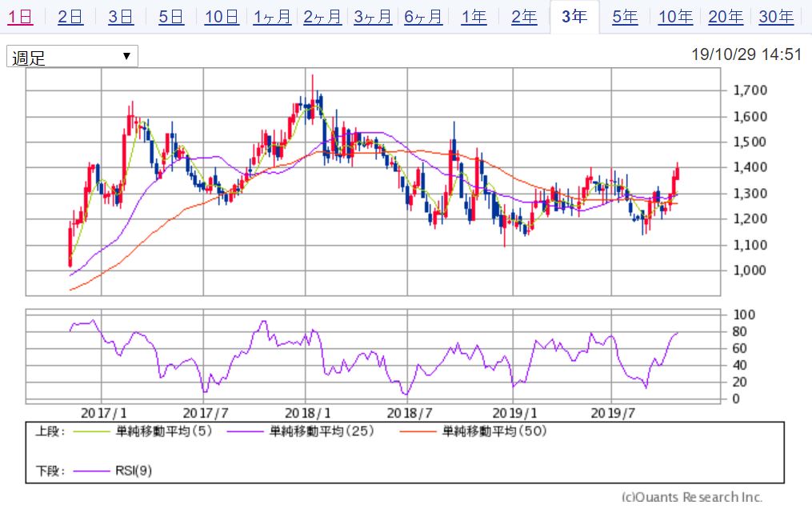
Task: Select the 20年 chart range
Action: (x=726, y=17)
